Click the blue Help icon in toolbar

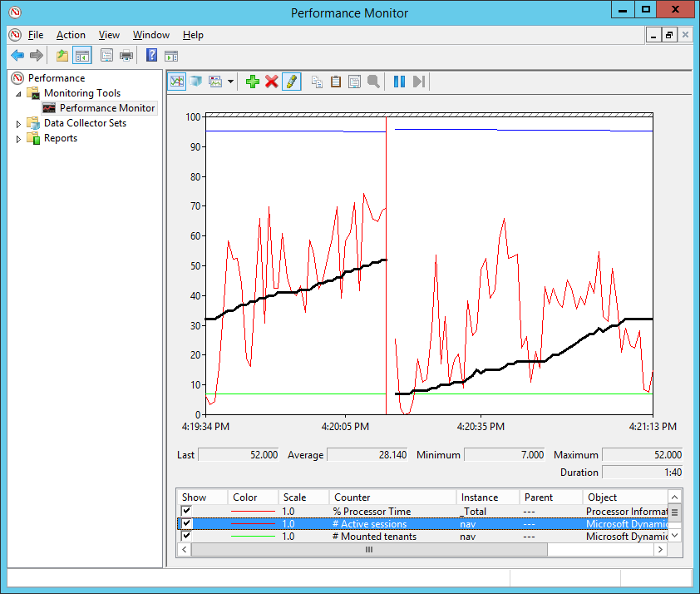151,56
